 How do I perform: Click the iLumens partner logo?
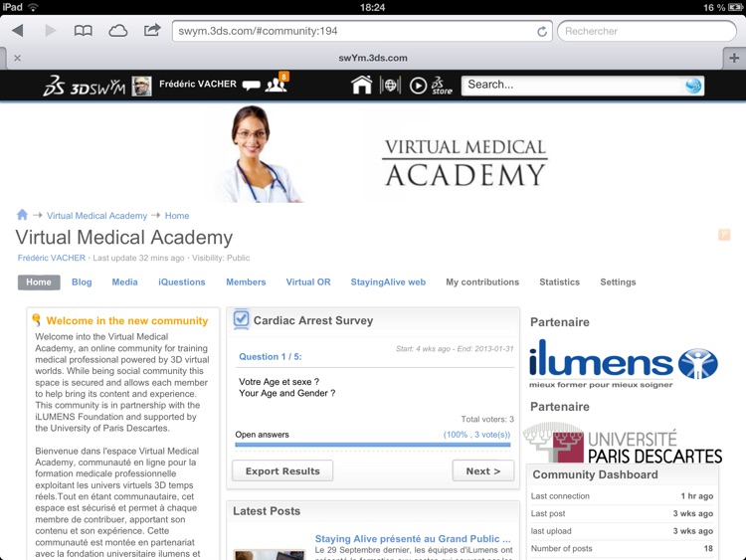point(624,363)
